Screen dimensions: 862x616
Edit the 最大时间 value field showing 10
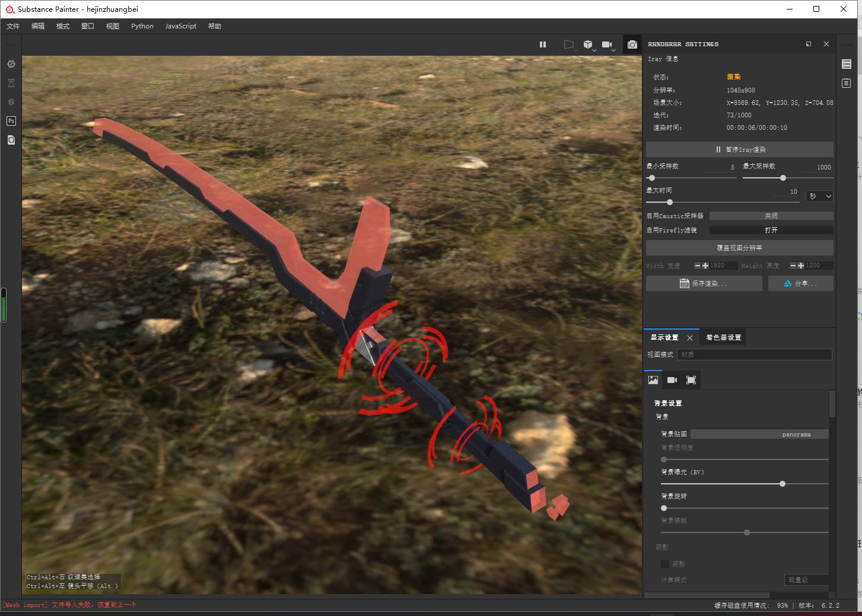pos(786,191)
